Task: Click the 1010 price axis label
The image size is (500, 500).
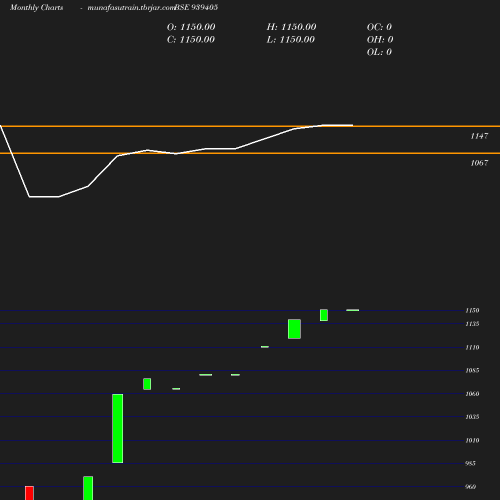Action: pos(472,440)
